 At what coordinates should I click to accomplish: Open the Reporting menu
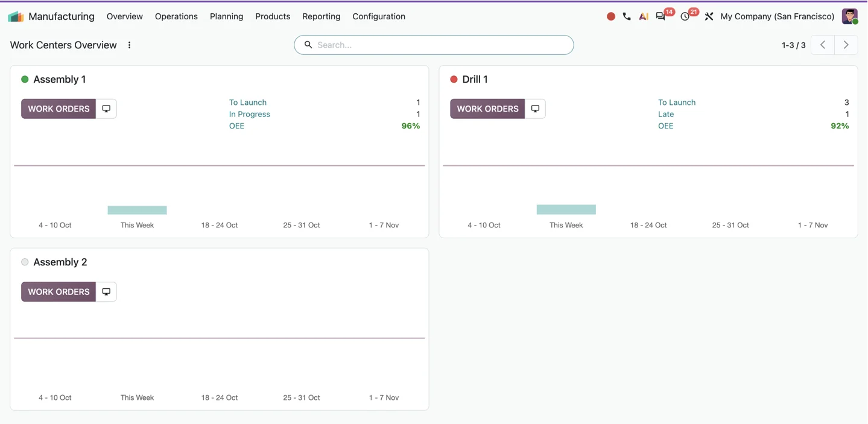322,16
